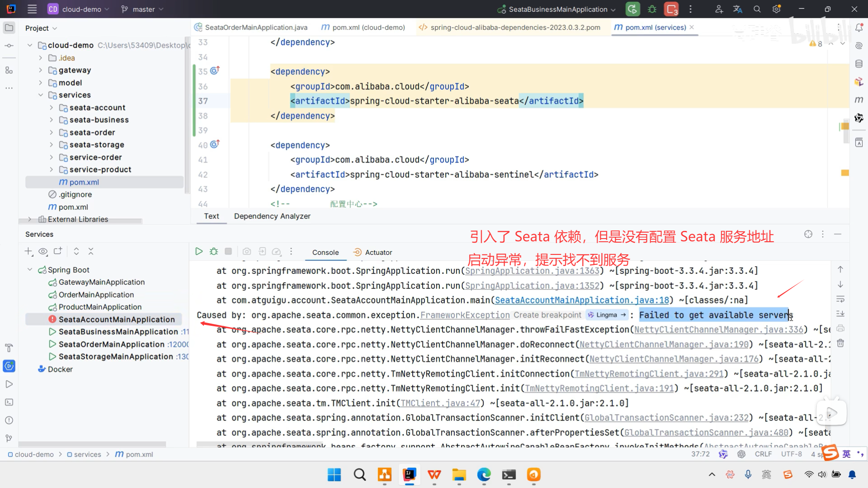The width and height of the screenshot is (868, 488).
Task: Toggle the View Options eye icon in Services
Action: (43, 252)
